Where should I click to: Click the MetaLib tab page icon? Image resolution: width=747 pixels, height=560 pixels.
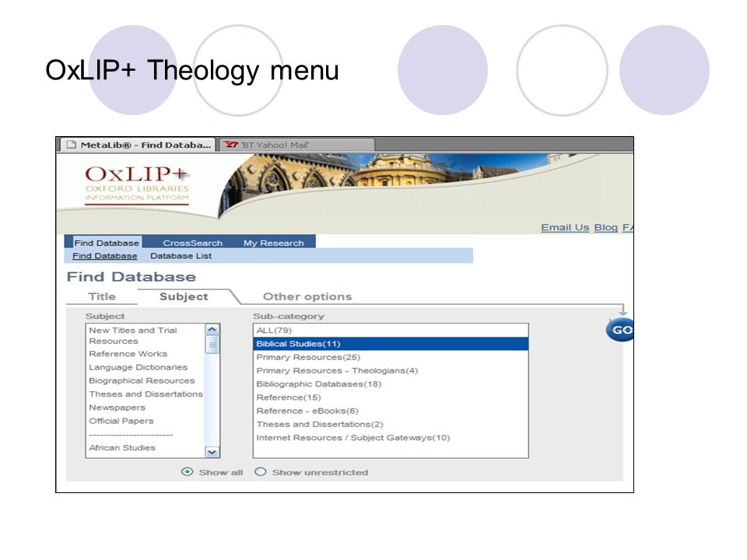[x=71, y=145]
